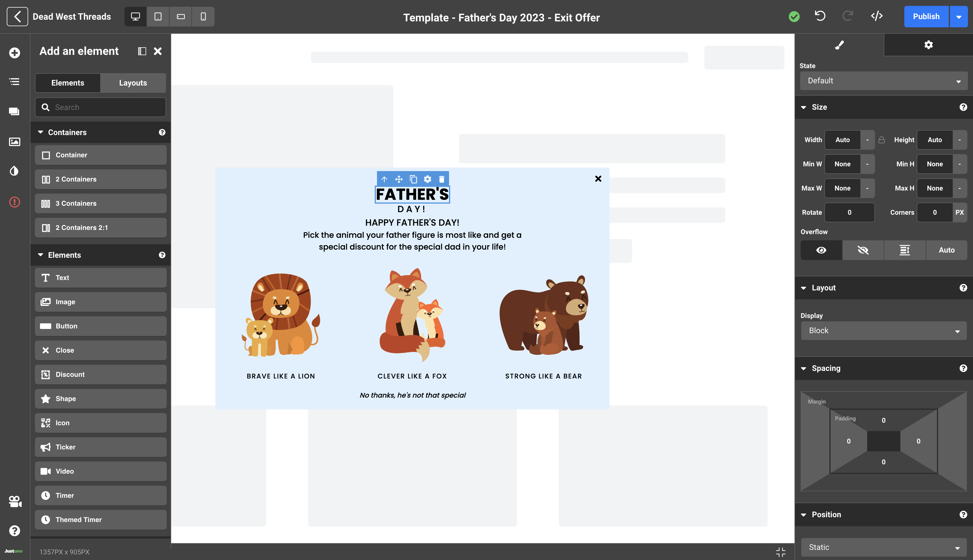Click the add element plus icon in sidebar
The height and width of the screenshot is (560, 973).
click(x=15, y=53)
